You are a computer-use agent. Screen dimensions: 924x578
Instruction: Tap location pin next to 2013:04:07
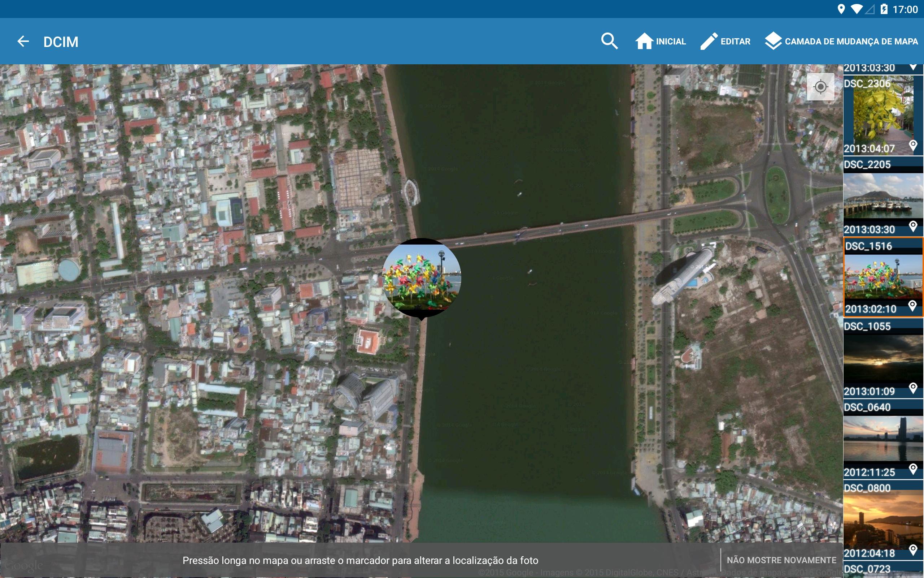pyautogui.click(x=913, y=146)
